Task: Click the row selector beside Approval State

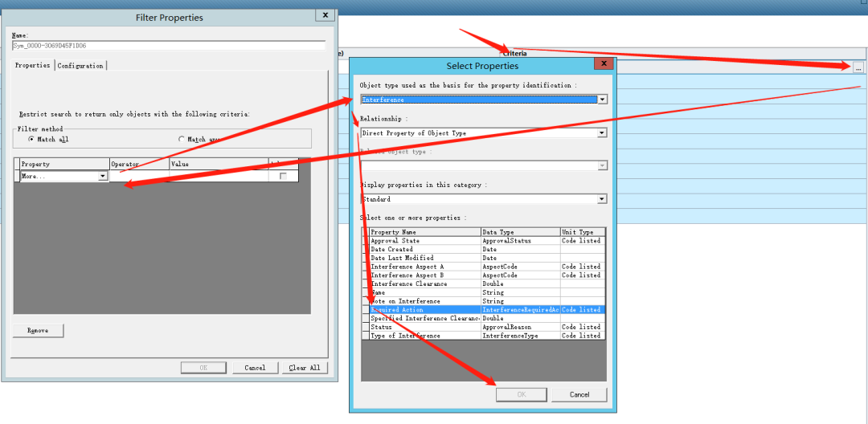Action: 366,241
